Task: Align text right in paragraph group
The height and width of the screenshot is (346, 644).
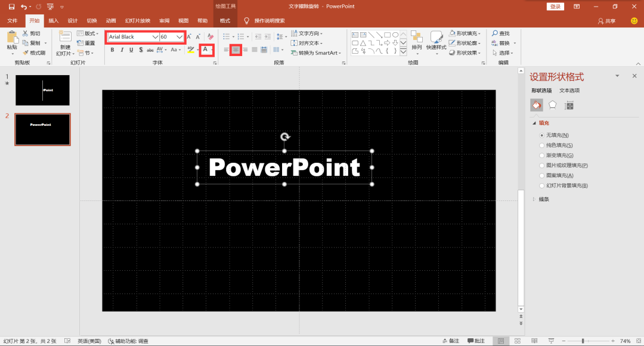Action: tap(245, 50)
